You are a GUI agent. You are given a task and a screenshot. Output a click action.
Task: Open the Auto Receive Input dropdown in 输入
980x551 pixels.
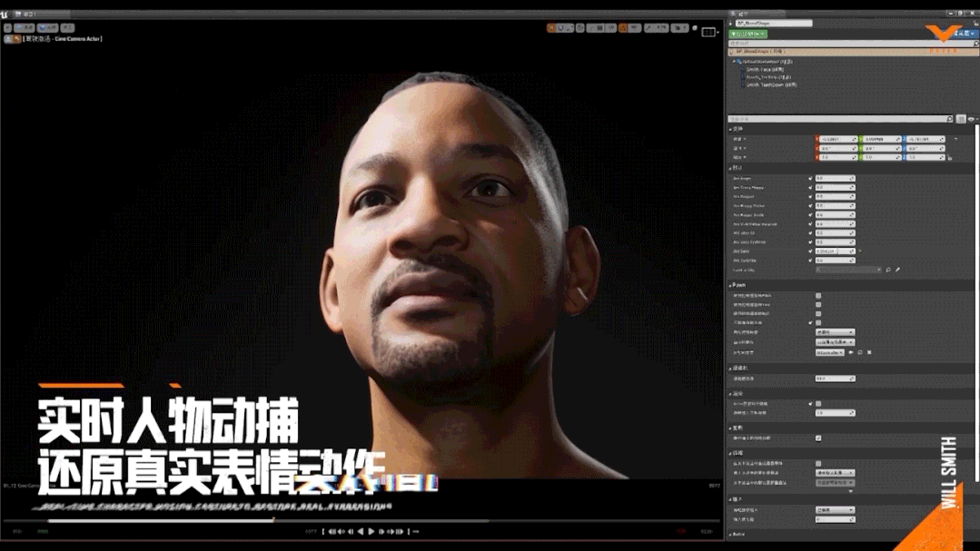[835, 510]
